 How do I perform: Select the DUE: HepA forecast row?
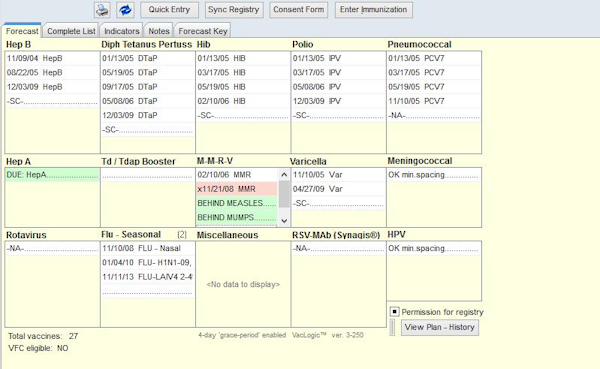pyautogui.click(x=52, y=175)
